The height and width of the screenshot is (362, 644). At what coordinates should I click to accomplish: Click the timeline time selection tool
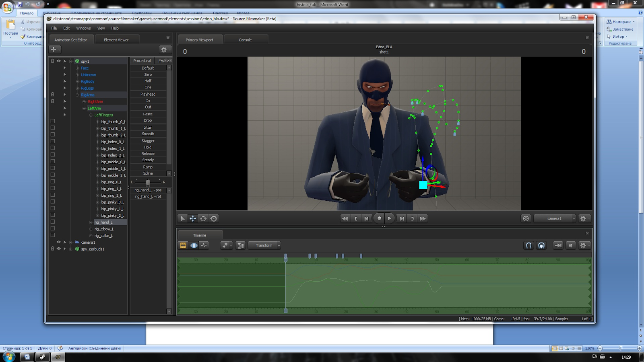point(241,245)
